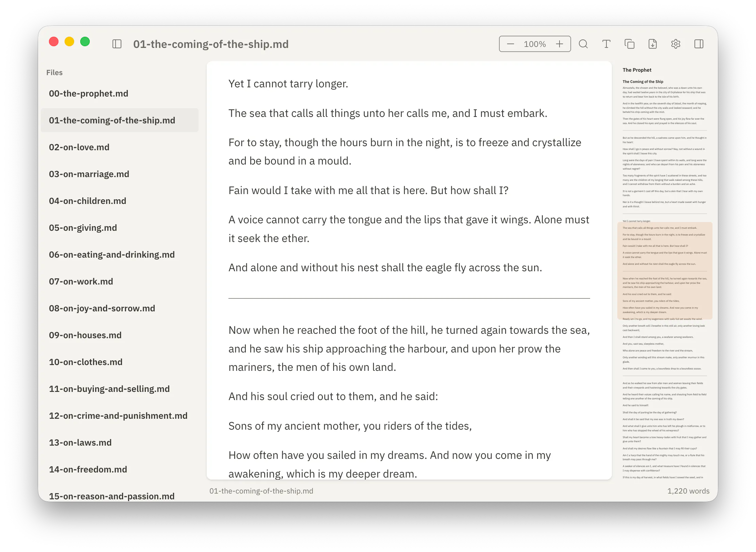Open the typography text settings icon
Viewport: 756px width, 552px height.
click(x=606, y=44)
